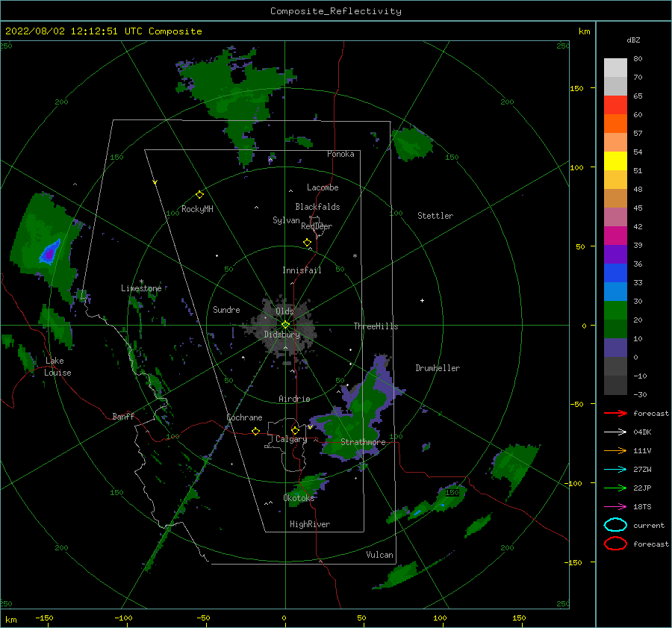Click the white 04DK arrow icon
The width and height of the screenshot is (672, 628).
click(615, 432)
